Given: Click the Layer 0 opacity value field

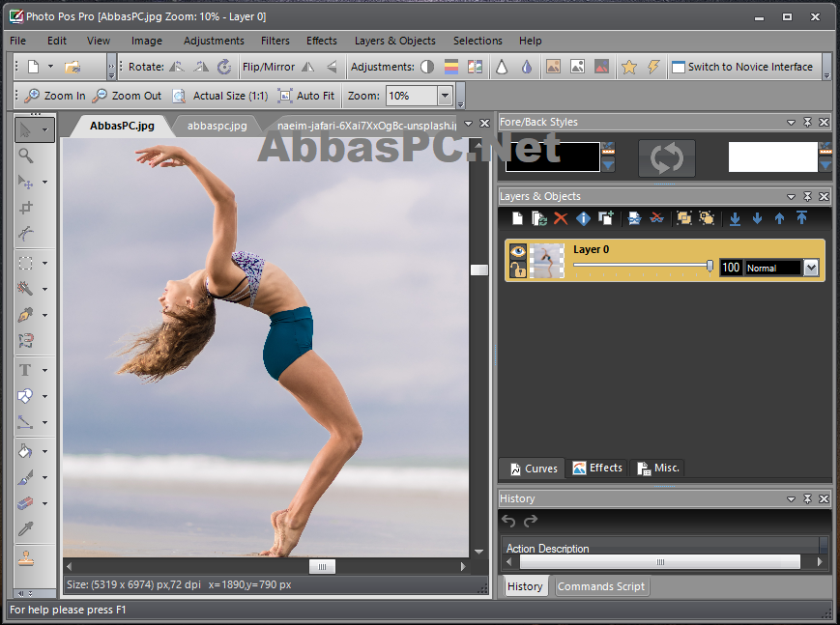Looking at the screenshot, I should click(x=731, y=268).
